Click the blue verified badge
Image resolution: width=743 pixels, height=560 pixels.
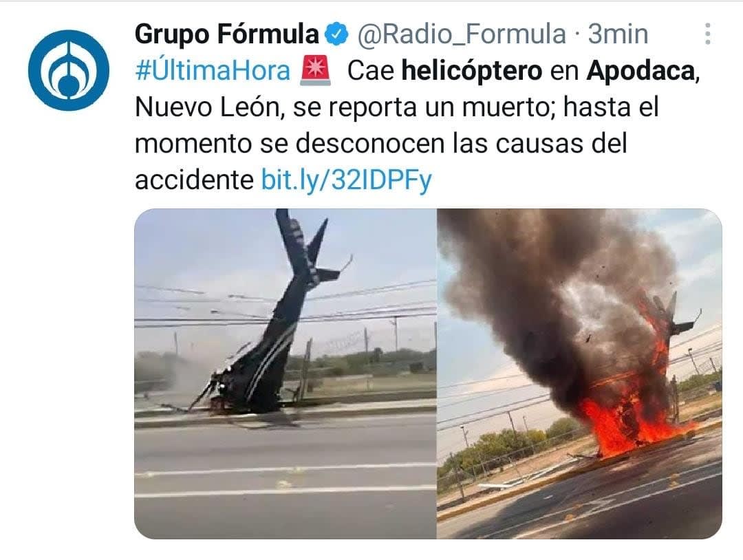pyautogui.click(x=337, y=34)
